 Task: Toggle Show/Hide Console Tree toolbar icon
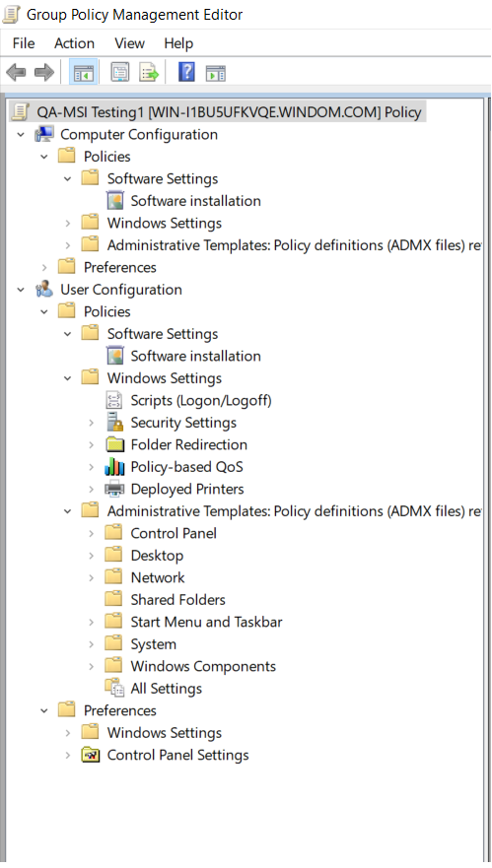point(84,73)
